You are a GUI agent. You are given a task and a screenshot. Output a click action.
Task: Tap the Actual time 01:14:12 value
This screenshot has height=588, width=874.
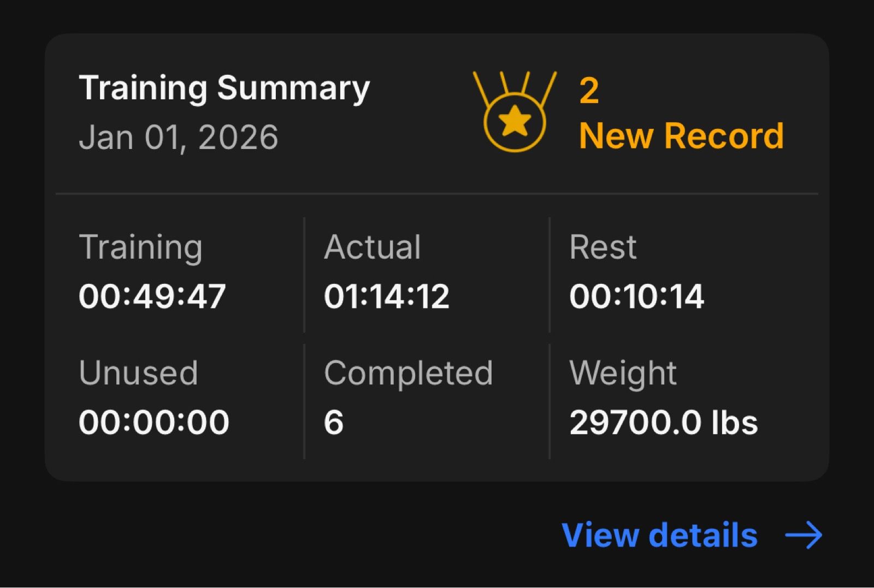point(386,296)
